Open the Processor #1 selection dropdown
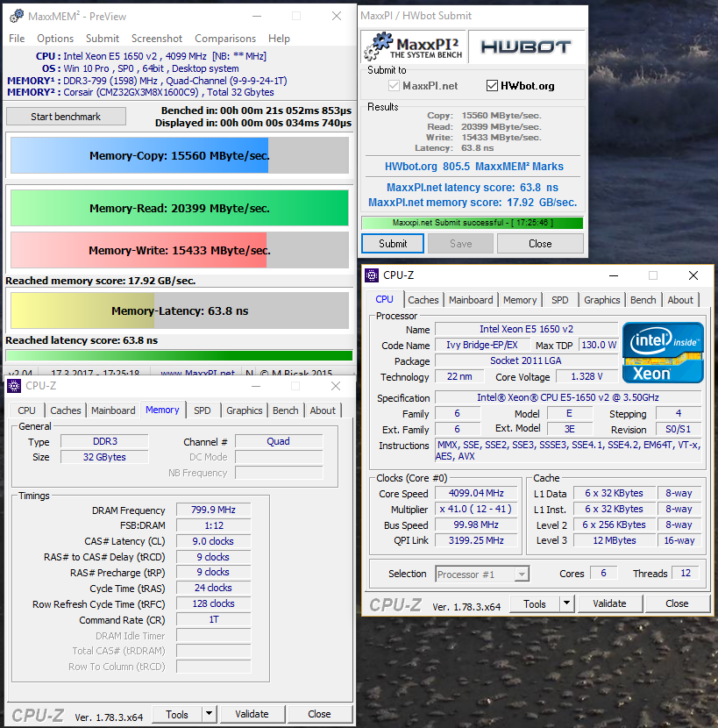 [482, 574]
